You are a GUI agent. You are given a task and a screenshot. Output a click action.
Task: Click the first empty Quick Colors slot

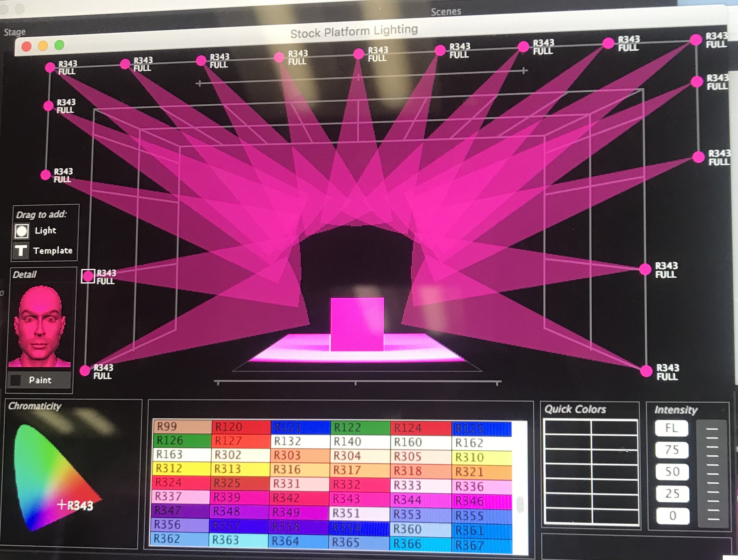pos(568,428)
